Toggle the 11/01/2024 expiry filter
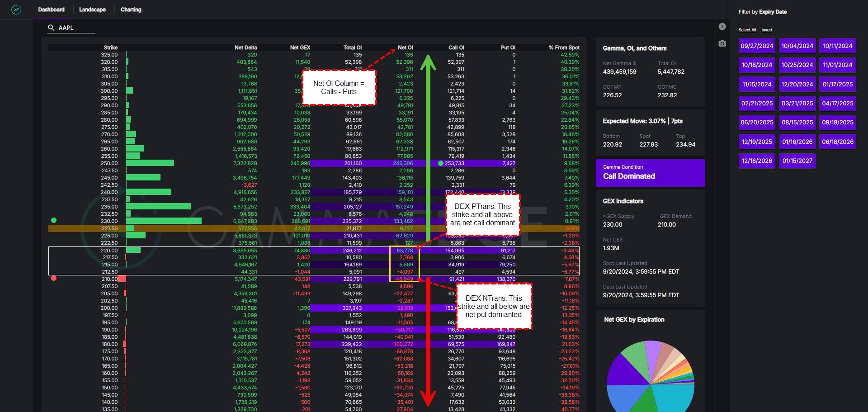The width and height of the screenshot is (868, 412). [837, 65]
